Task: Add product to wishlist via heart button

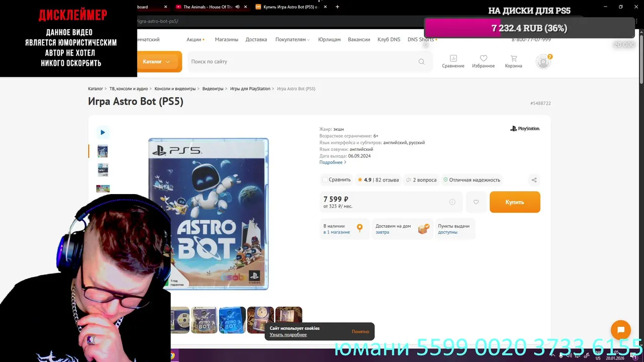Action: coord(476,202)
